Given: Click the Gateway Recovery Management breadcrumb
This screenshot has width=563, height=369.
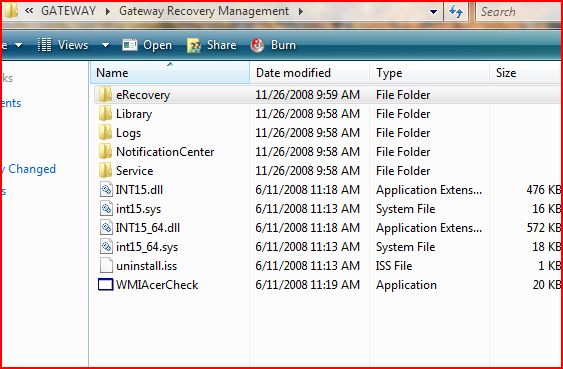Looking at the screenshot, I should pos(204,11).
